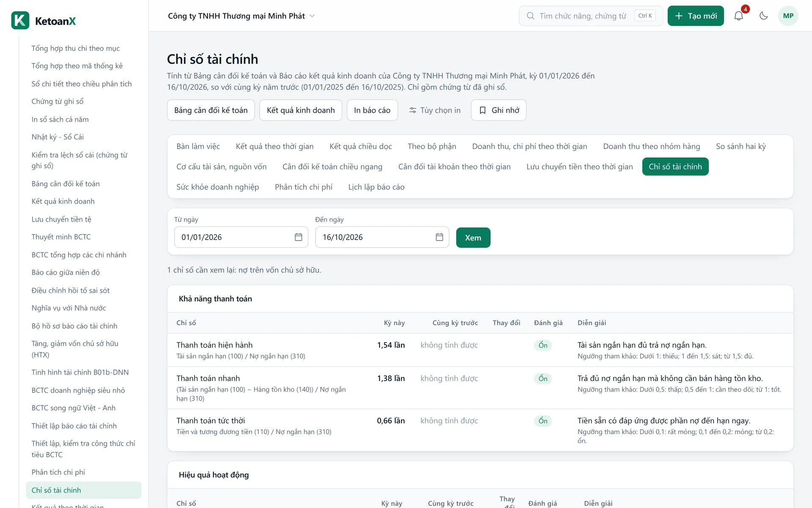
Task: Open the notifications bell
Action: (738, 16)
